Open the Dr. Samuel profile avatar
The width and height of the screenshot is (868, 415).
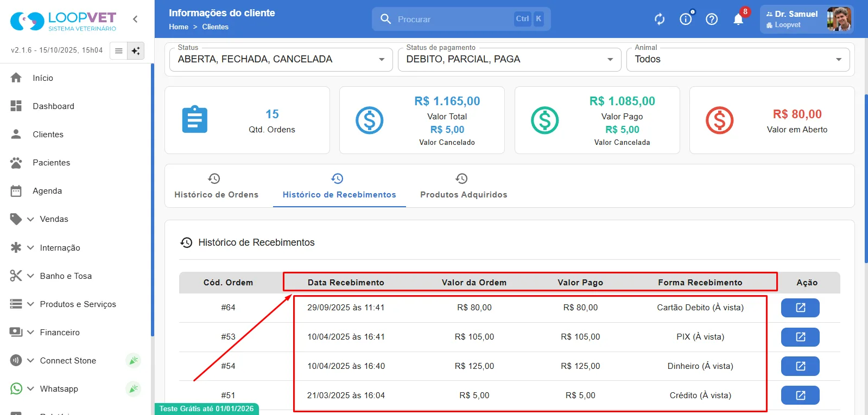tap(838, 19)
